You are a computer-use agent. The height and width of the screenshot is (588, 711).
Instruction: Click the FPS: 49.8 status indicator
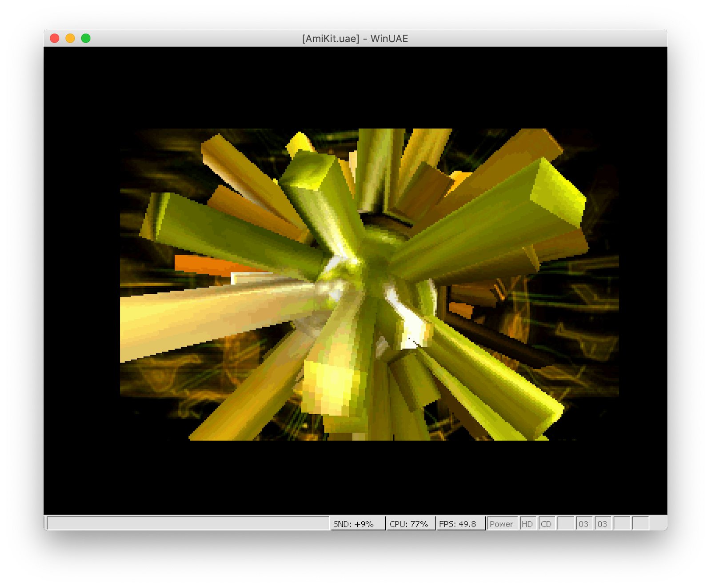click(460, 524)
